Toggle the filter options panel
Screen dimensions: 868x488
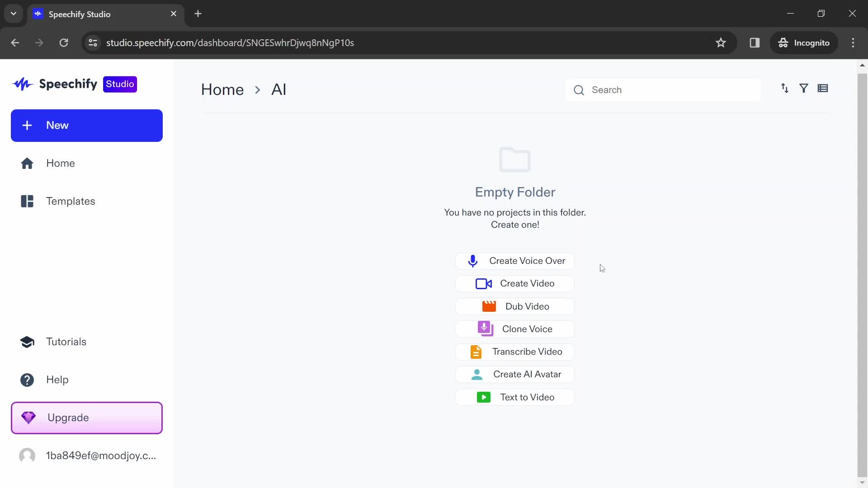pos(805,89)
